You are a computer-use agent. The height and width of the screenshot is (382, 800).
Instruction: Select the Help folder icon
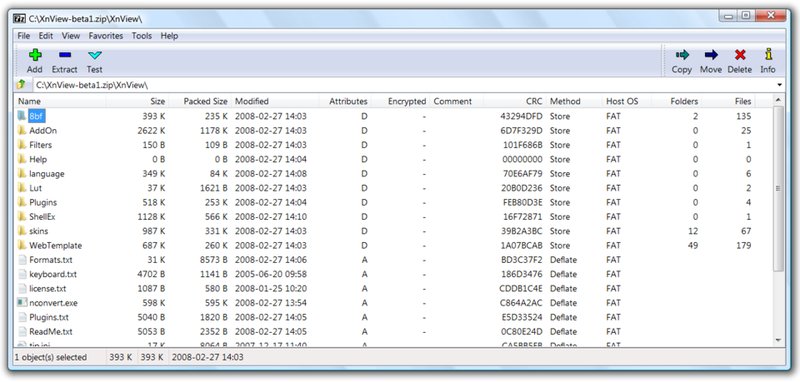(21, 159)
